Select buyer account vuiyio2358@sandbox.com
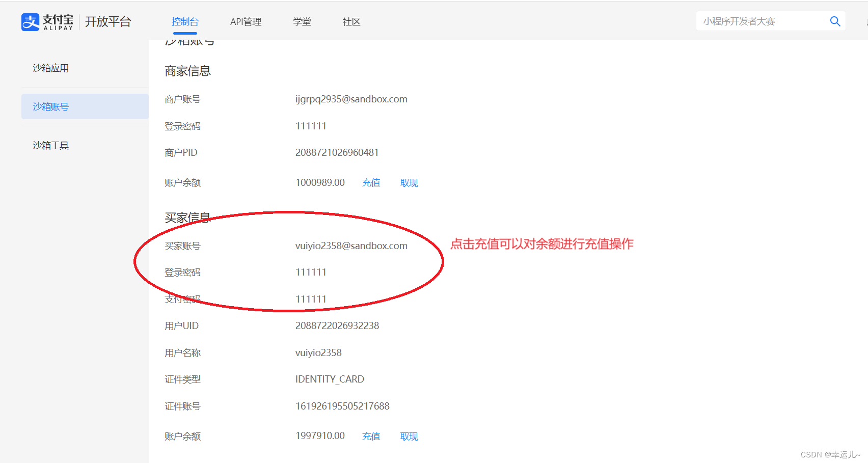Screen dimensions: 868x463 [x=351, y=246]
